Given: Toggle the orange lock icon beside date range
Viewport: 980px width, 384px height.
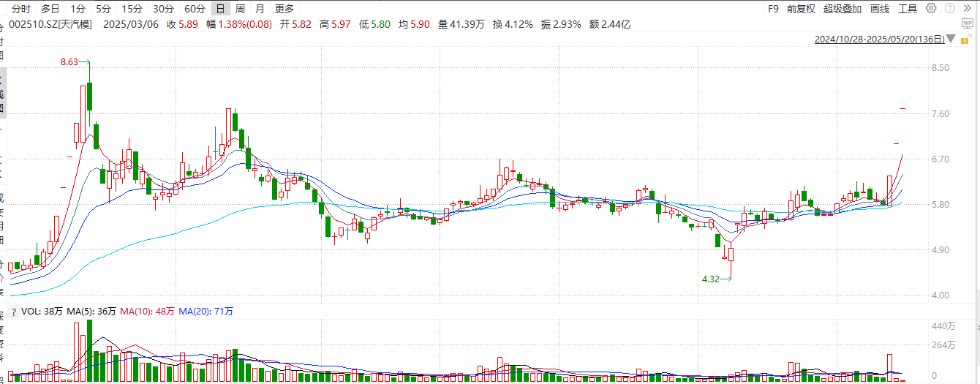Looking at the screenshot, I should coord(965,39).
